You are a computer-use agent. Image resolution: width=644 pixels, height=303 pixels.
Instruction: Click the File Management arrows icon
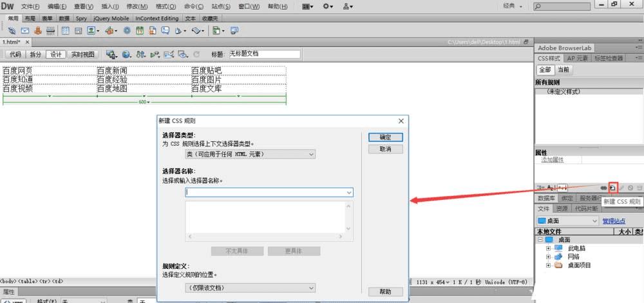click(x=141, y=54)
